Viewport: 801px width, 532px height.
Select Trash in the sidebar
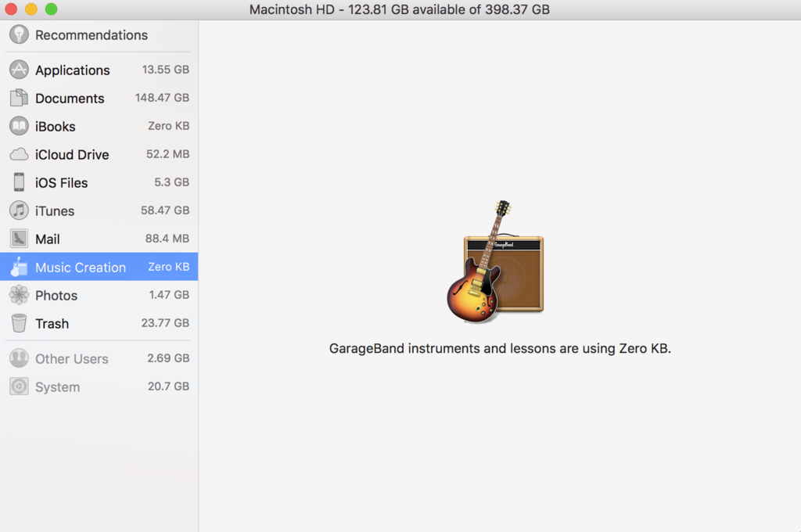pyautogui.click(x=52, y=323)
